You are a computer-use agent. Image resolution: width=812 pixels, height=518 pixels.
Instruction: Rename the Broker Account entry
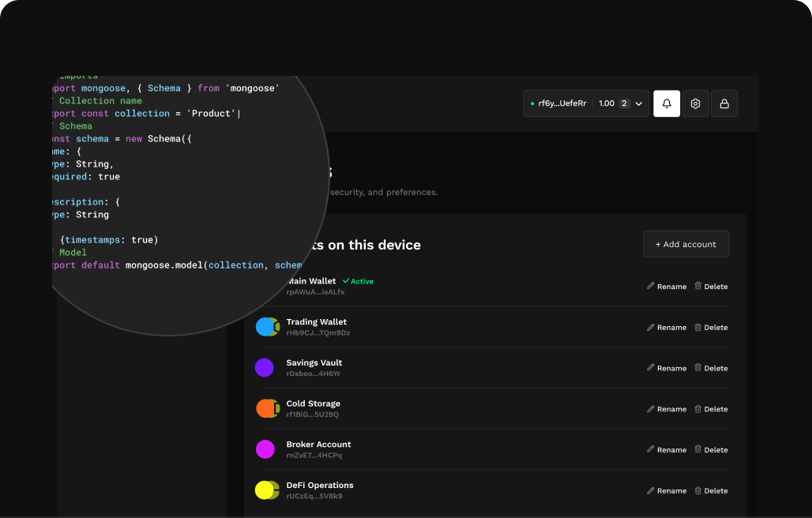pyautogui.click(x=667, y=449)
